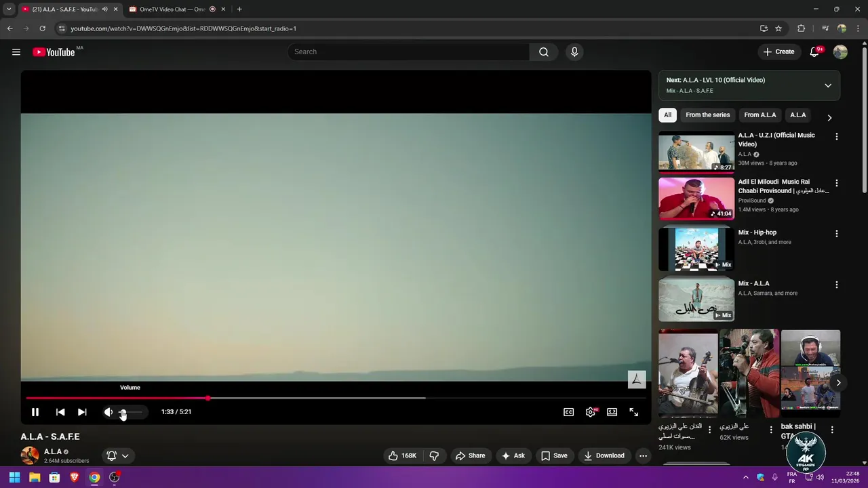Viewport: 868px width, 488px height.
Task: Show next shorts with carousel arrow
Action: tap(838, 383)
